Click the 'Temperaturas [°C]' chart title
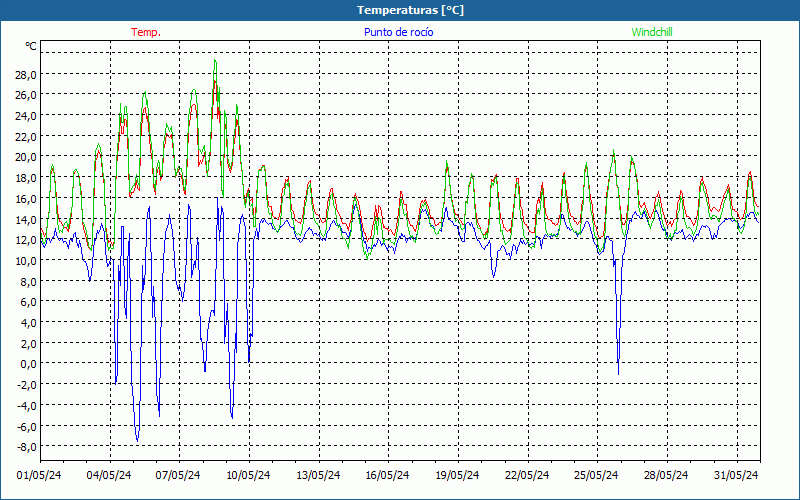800x500 pixels. point(410,10)
